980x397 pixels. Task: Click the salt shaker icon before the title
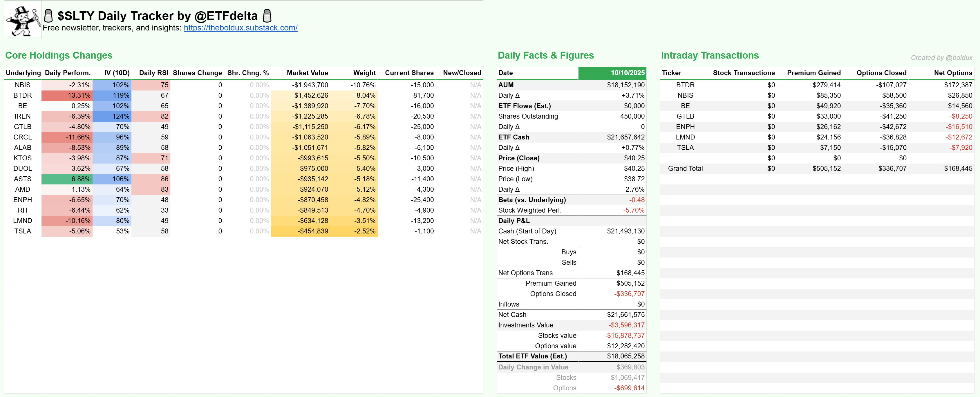48,16
